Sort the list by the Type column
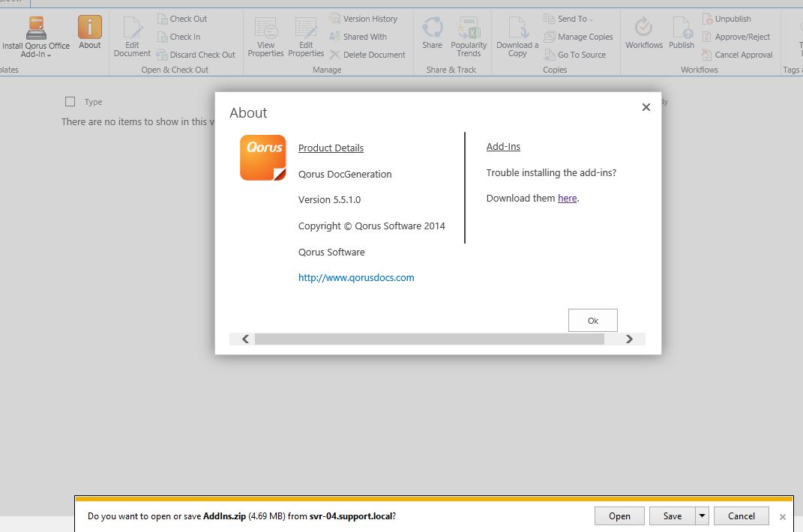This screenshot has height=532, width=803. click(93, 102)
